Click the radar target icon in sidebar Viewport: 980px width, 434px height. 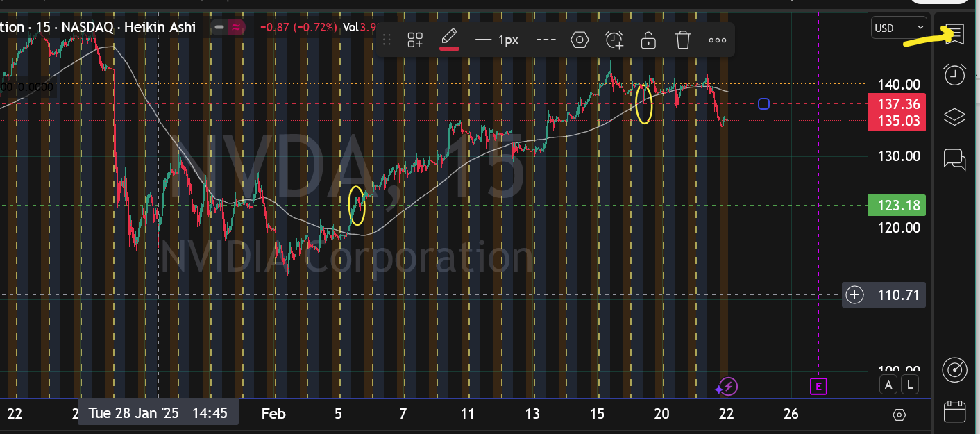(x=955, y=370)
